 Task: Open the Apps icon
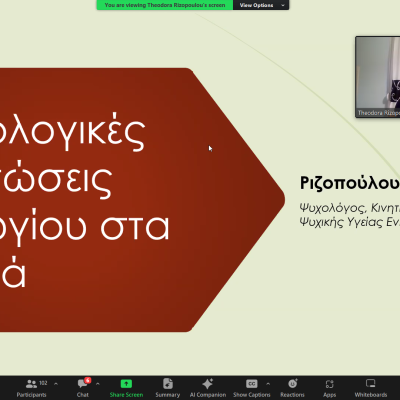(329, 384)
